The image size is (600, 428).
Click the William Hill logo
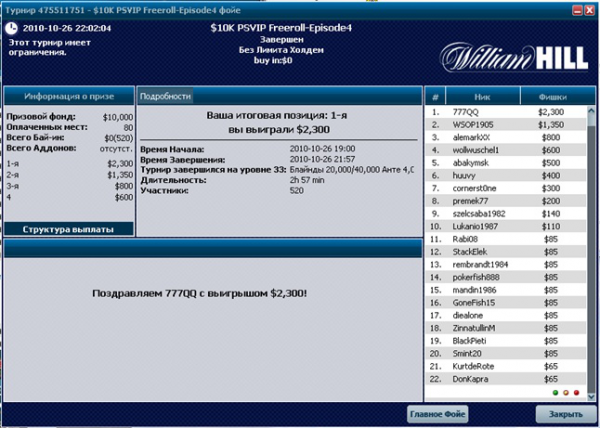[x=514, y=58]
